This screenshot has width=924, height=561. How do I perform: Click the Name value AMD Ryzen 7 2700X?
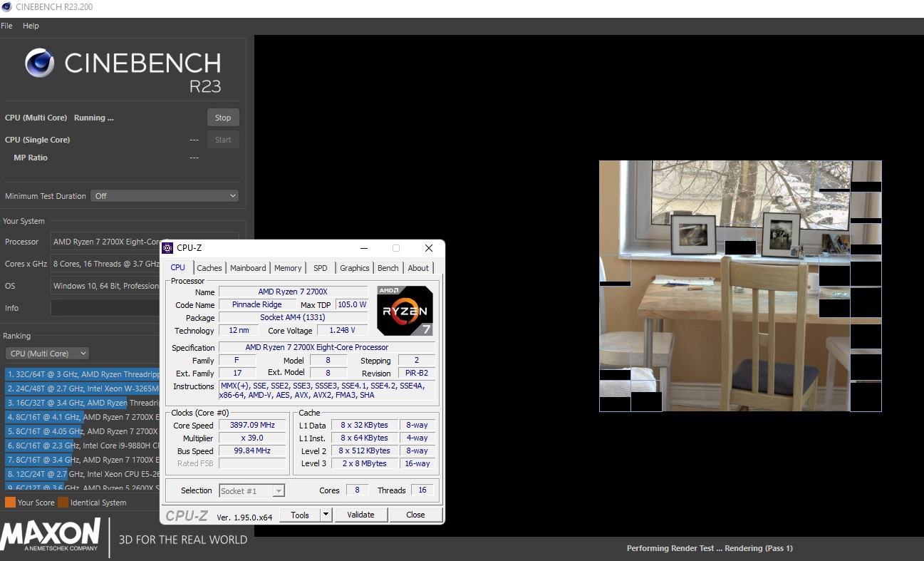(293, 292)
